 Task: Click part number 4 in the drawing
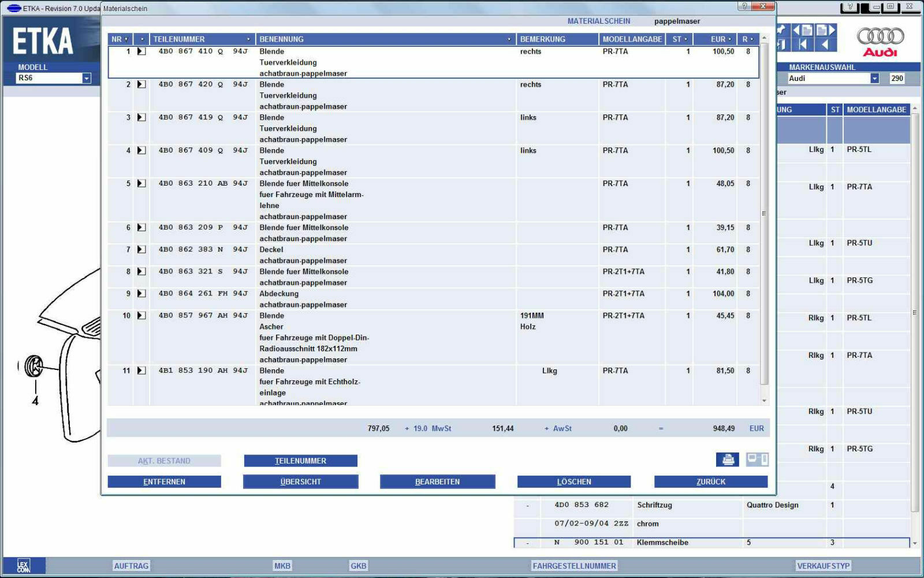(35, 401)
